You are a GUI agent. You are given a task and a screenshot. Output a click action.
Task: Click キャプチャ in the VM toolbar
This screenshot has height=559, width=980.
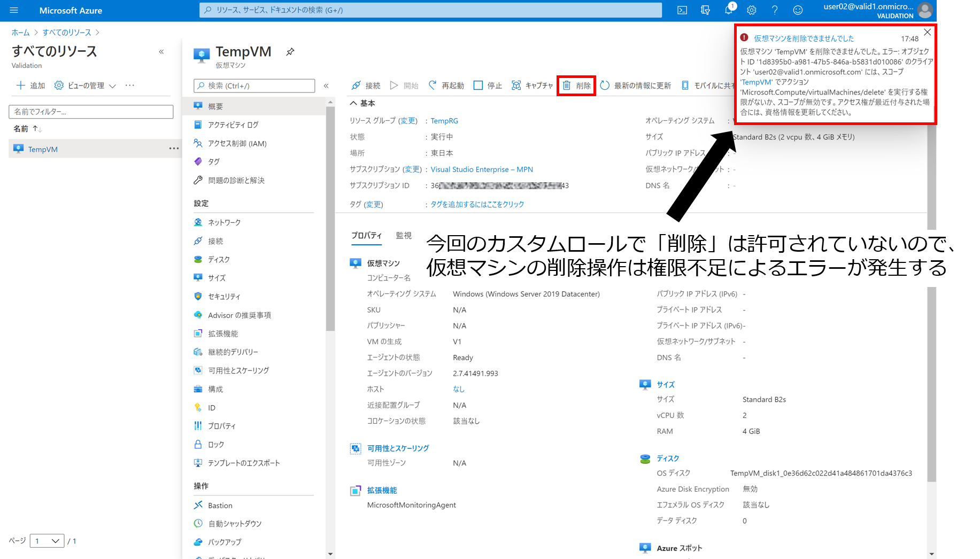(x=532, y=86)
